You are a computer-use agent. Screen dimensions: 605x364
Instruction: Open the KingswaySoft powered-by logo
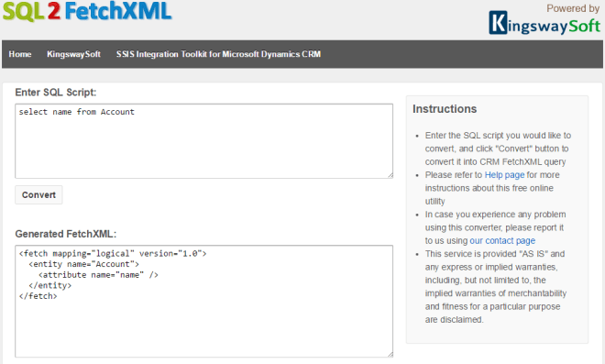tap(544, 23)
